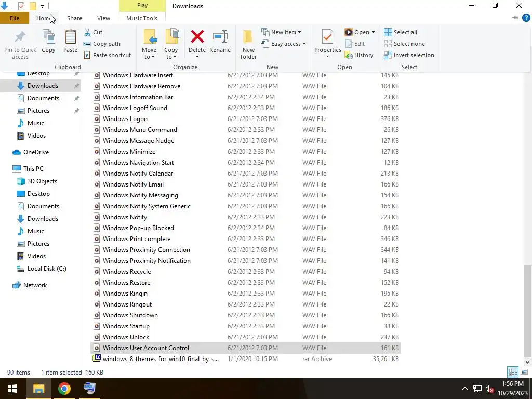Open the Properties dropdown arrow
Image resolution: width=532 pixels, height=399 pixels.
click(x=327, y=57)
